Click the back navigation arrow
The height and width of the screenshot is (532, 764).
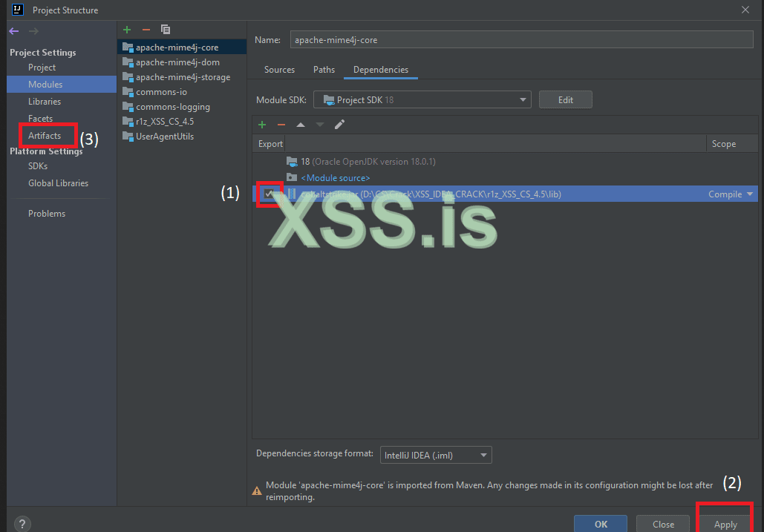tap(13, 31)
